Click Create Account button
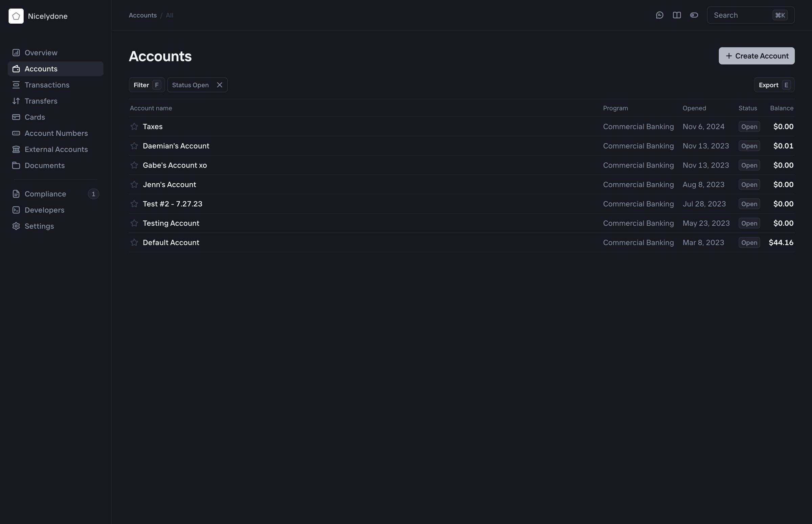Screen dimensions: 812x524 (x=756, y=56)
